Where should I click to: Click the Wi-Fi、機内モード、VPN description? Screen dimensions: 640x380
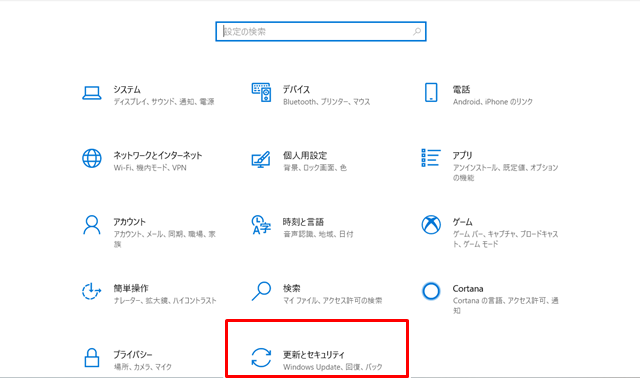click(150, 168)
